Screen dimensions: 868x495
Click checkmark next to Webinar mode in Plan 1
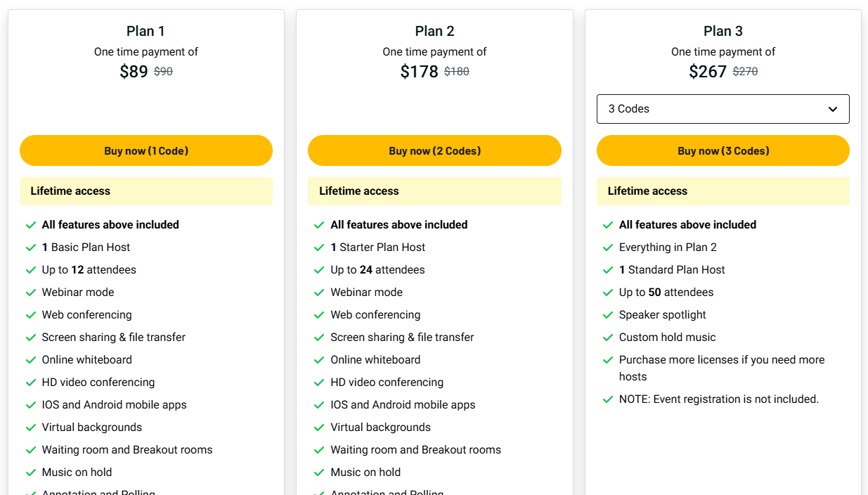click(31, 292)
